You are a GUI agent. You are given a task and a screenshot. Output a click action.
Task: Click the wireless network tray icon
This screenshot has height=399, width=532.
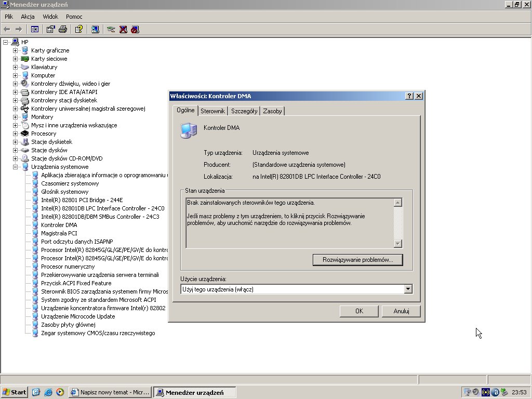click(x=486, y=392)
